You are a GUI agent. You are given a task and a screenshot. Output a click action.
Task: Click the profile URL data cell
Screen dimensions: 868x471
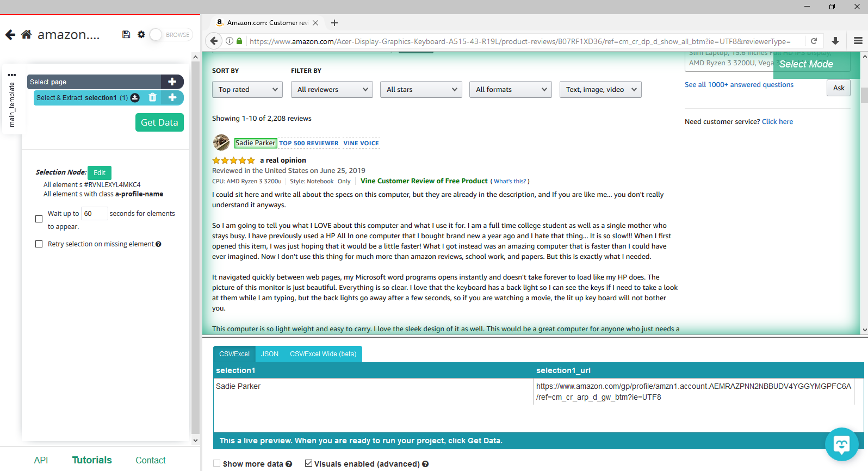(693, 392)
